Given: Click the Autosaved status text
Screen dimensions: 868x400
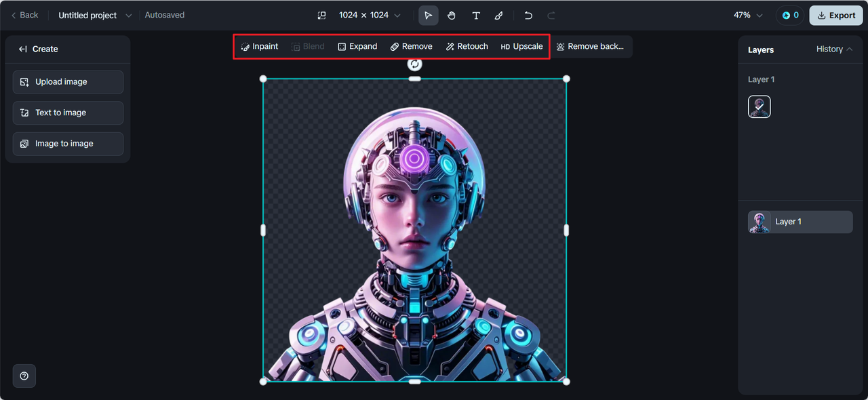Looking at the screenshot, I should point(165,15).
